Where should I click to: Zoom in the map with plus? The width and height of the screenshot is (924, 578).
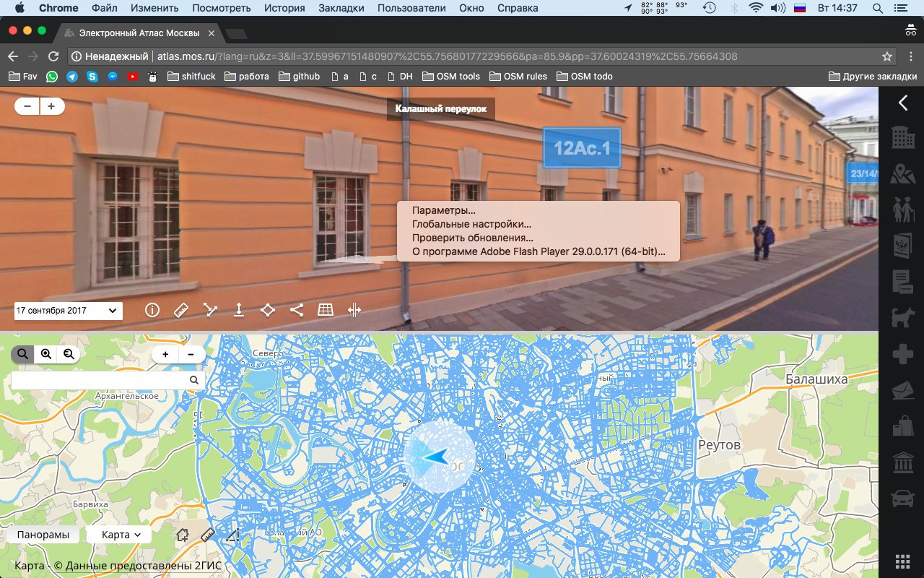(165, 354)
